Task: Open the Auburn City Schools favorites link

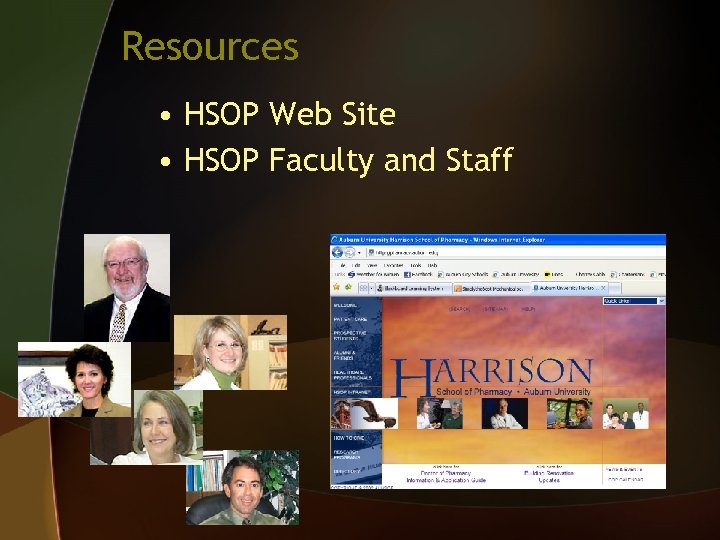Action: 462,275
